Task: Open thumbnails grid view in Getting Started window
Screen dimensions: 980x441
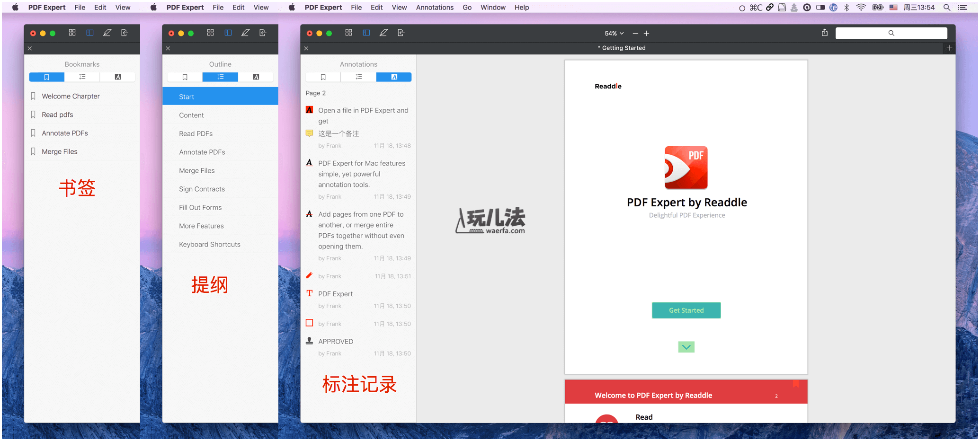Action: click(x=348, y=33)
